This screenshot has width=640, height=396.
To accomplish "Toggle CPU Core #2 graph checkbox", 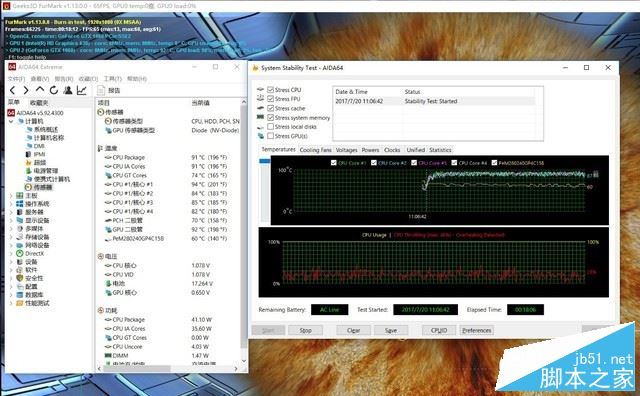I will point(373,163).
